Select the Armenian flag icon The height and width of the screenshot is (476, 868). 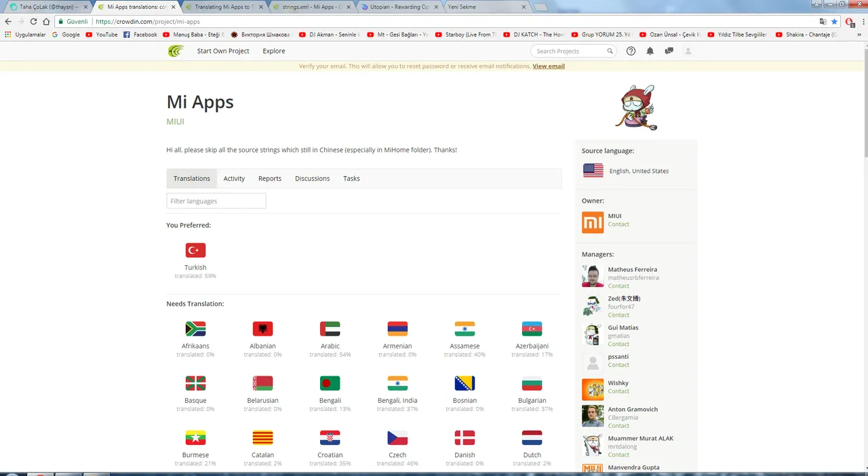pyautogui.click(x=397, y=329)
